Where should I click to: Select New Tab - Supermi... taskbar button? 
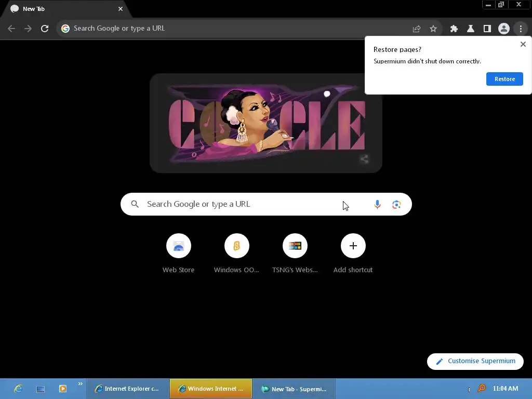[x=294, y=389]
